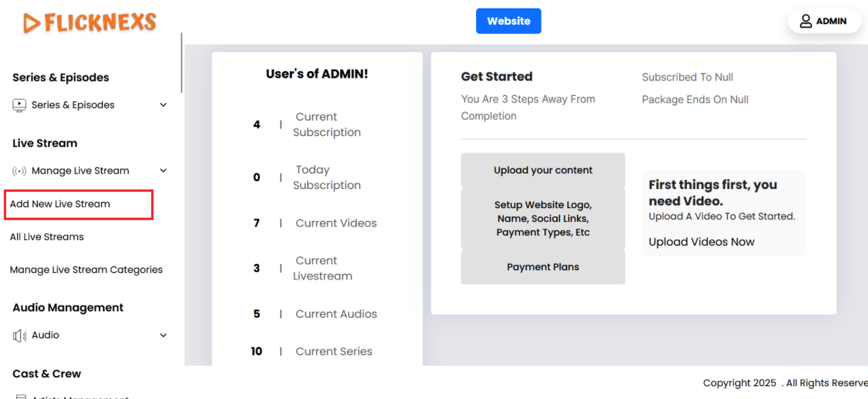The height and width of the screenshot is (399, 868).
Task: Click the Flicknexs logo
Action: point(90,23)
